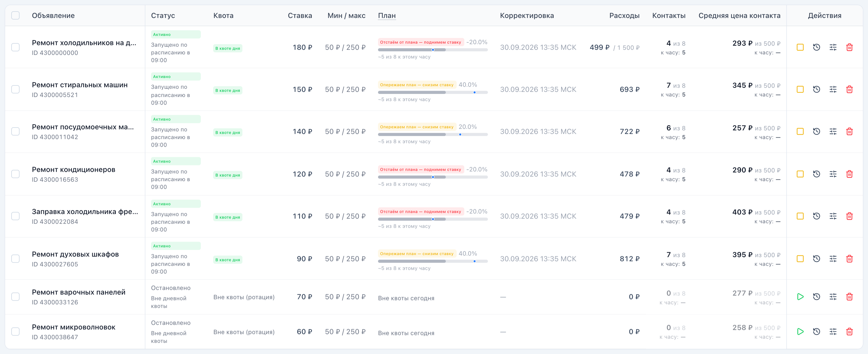The height and width of the screenshot is (354, 868).
Task: Select the Ремонт духовых шкафов checkbox
Action: (15, 259)
